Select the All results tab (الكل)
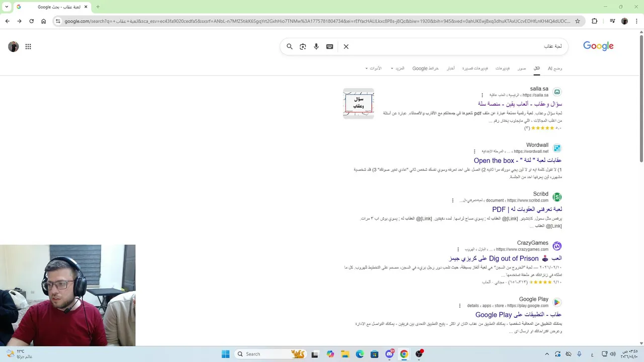 point(537,68)
